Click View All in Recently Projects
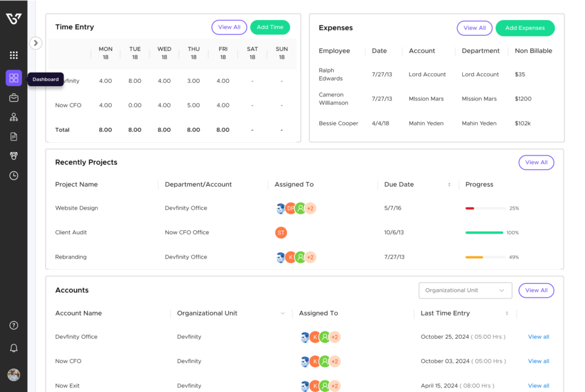Screen dimensions: 585x392 coord(536,162)
